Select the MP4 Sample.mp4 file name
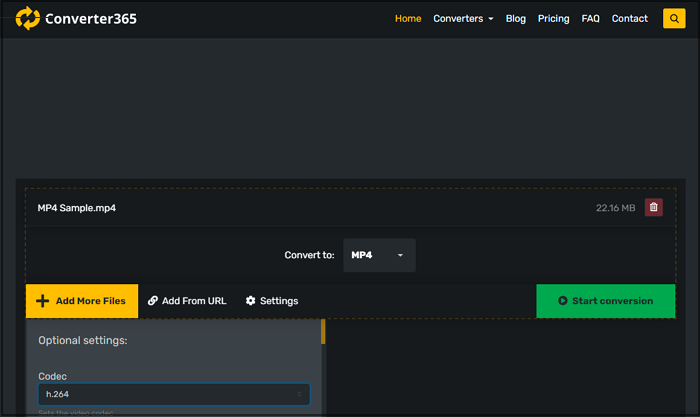700x417 pixels. pos(77,208)
